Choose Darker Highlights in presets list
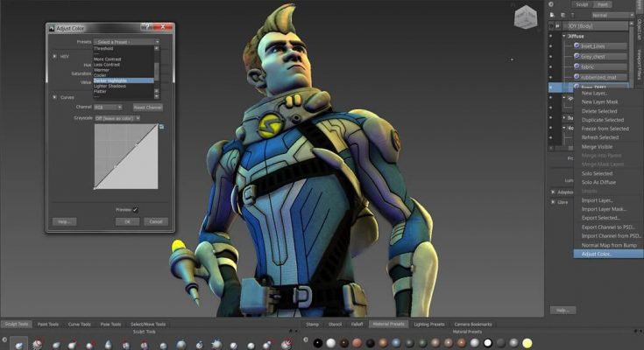Image resolution: width=644 pixels, height=350 pixels. [124, 80]
